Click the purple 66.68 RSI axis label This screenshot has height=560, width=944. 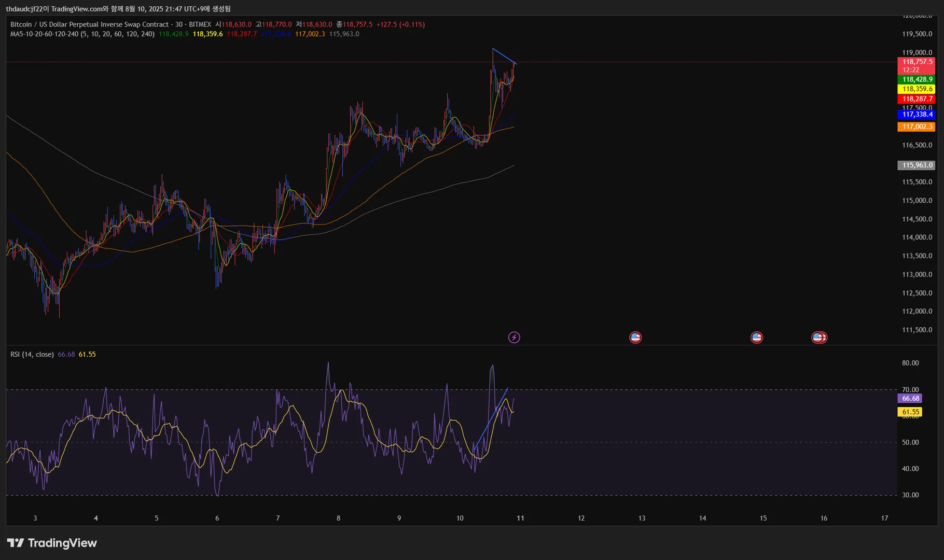(x=910, y=399)
